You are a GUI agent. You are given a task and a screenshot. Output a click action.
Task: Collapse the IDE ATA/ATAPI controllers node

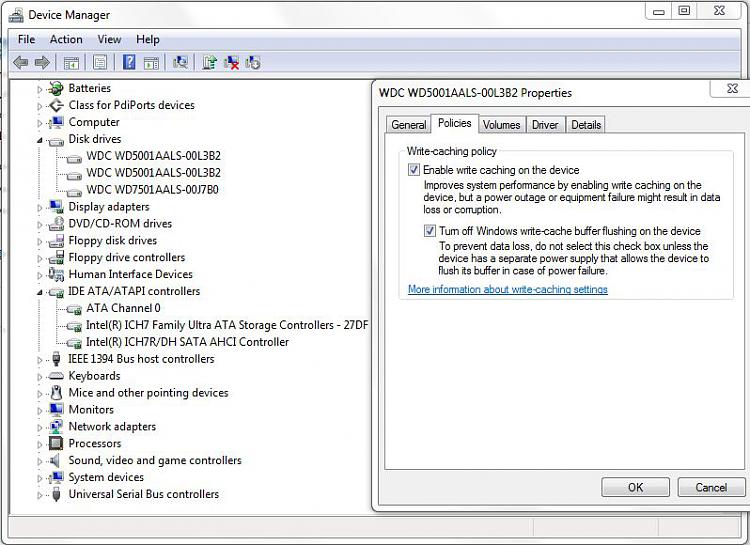point(40,293)
